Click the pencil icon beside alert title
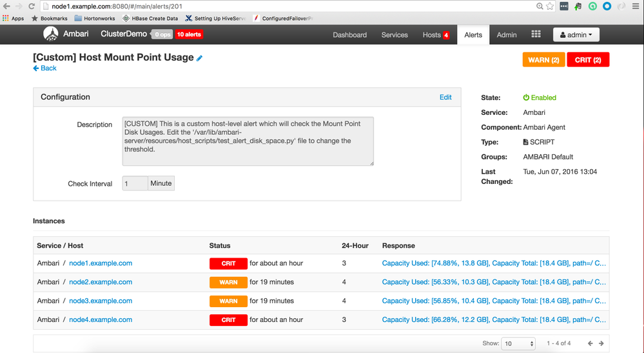The image size is (644, 353). 200,58
